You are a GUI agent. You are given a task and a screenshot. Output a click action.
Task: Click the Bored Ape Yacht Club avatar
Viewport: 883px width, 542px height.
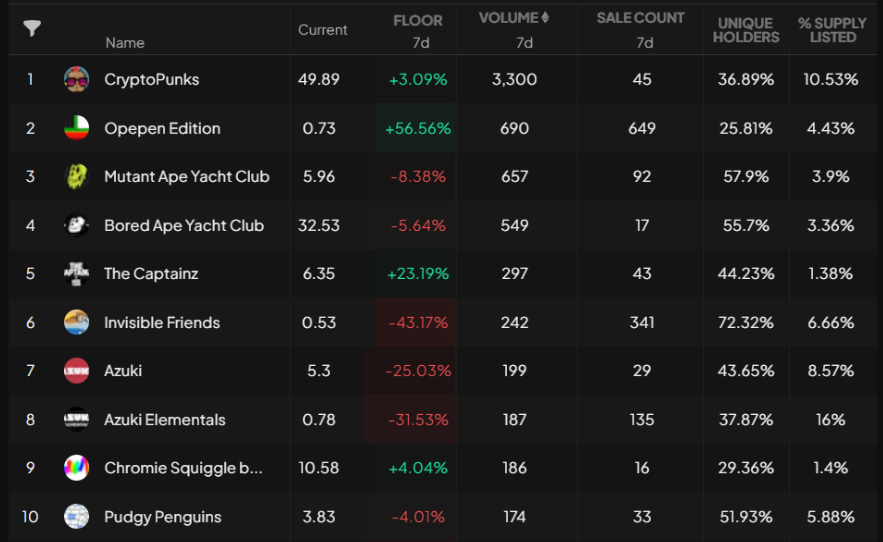pos(76,225)
